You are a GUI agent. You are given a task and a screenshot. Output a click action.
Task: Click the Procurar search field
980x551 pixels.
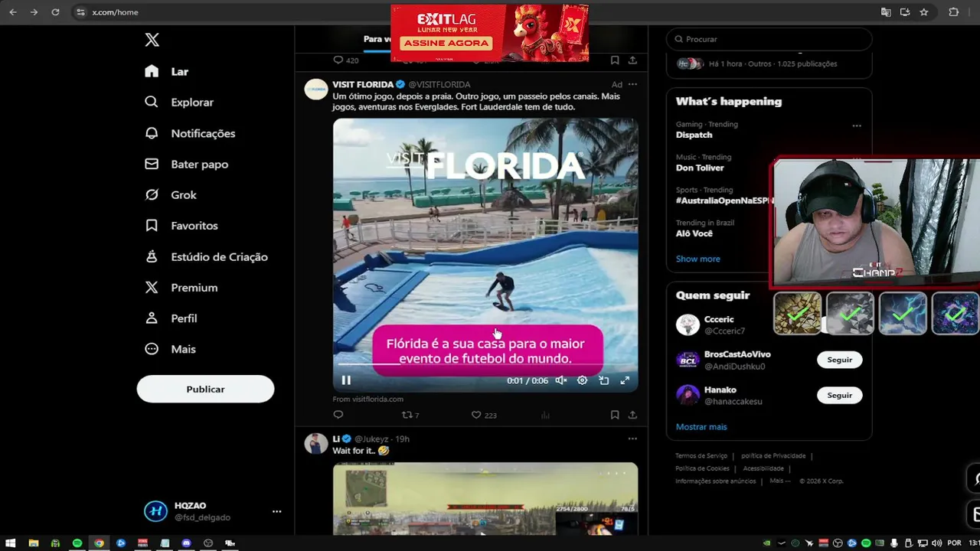(x=769, y=39)
